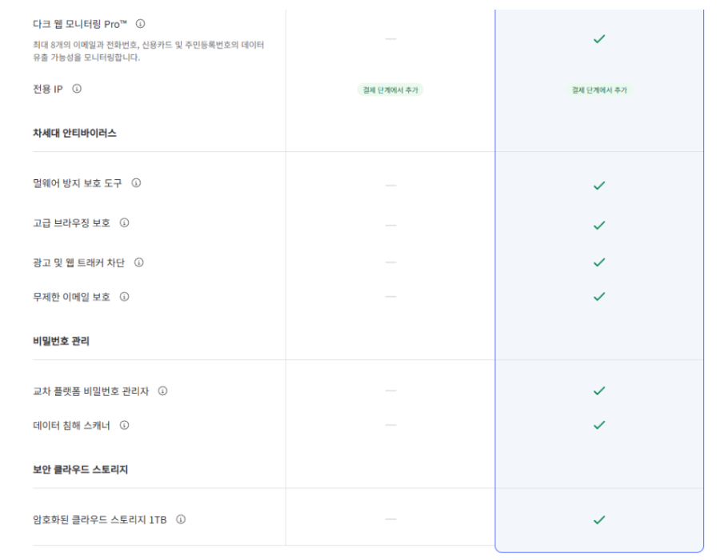Viewport: 728px width, 560px height.
Task: Click the checkmark in 멀웨어 방지 보호 도구 row
Action: (599, 186)
